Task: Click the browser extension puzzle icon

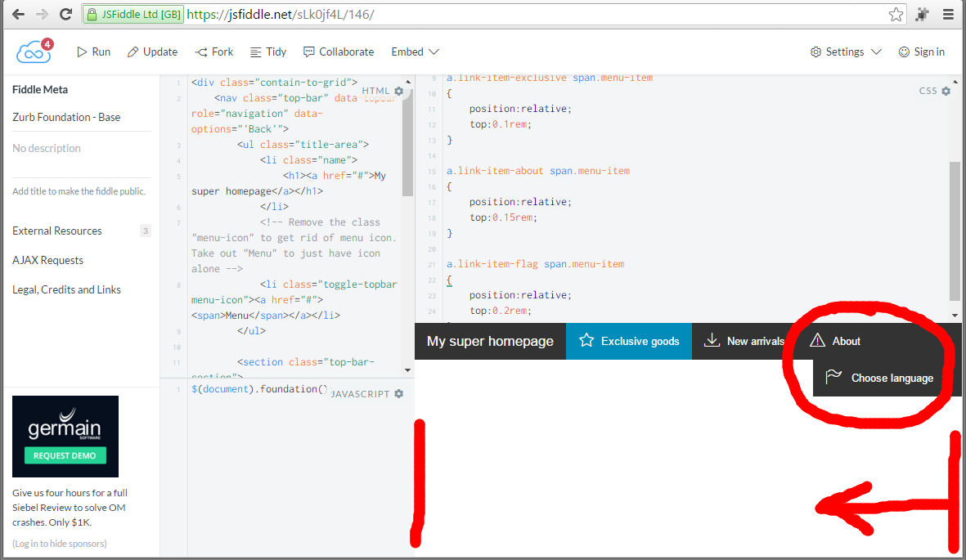Action: pyautogui.click(x=923, y=14)
